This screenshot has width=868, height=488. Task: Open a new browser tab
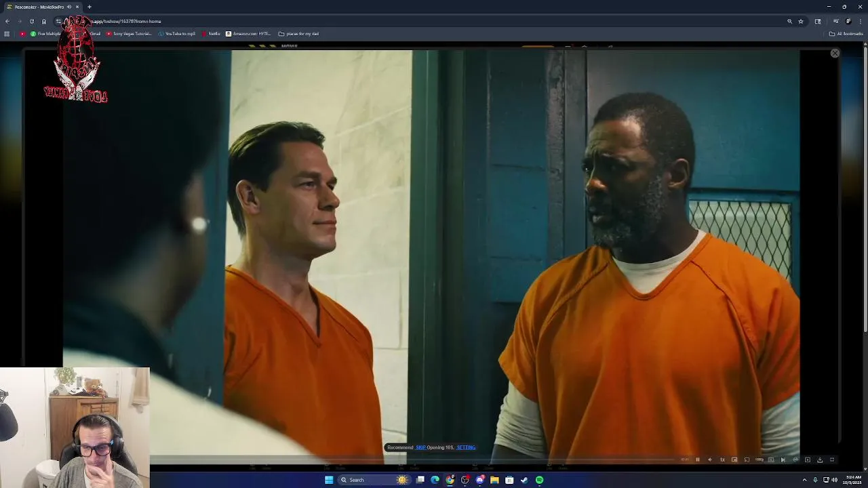90,7
